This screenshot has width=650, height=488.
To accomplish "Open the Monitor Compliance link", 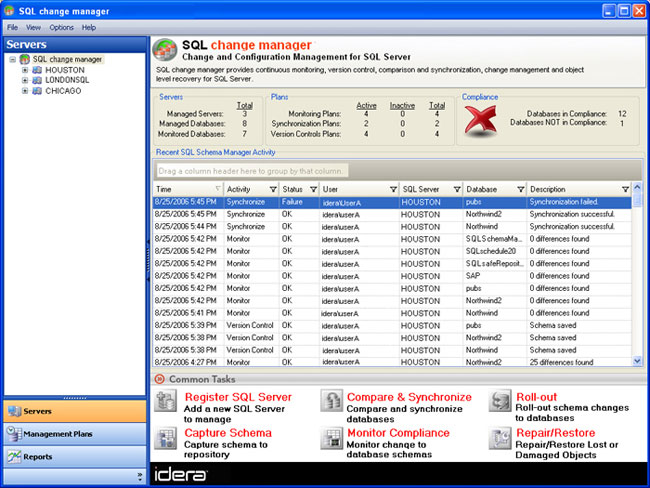I will click(x=398, y=432).
